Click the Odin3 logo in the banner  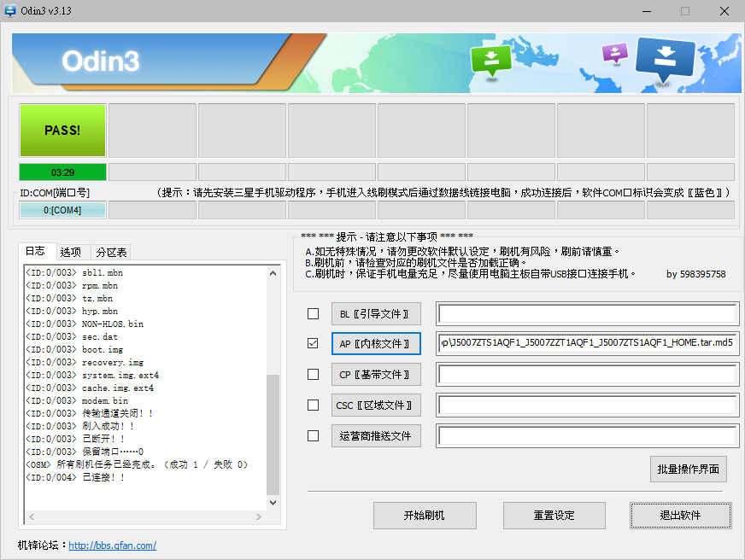coord(101,61)
